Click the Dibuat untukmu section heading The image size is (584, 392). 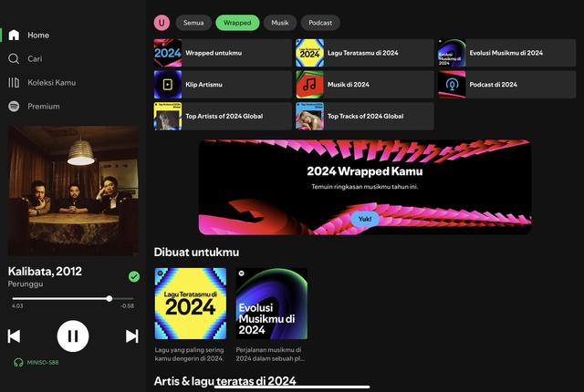tap(197, 253)
